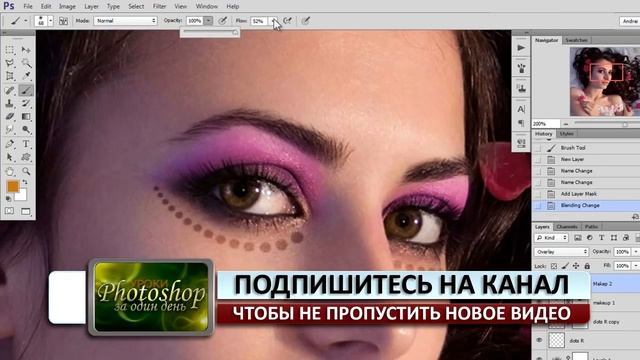The height and width of the screenshot is (360, 640).
Task: Toggle lock transparent pixels
Action: 554,266
